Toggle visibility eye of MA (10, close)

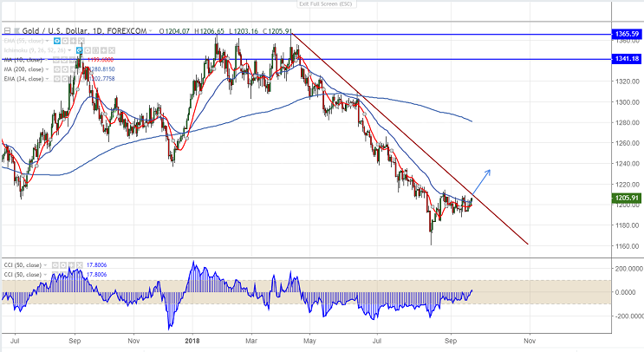point(56,60)
